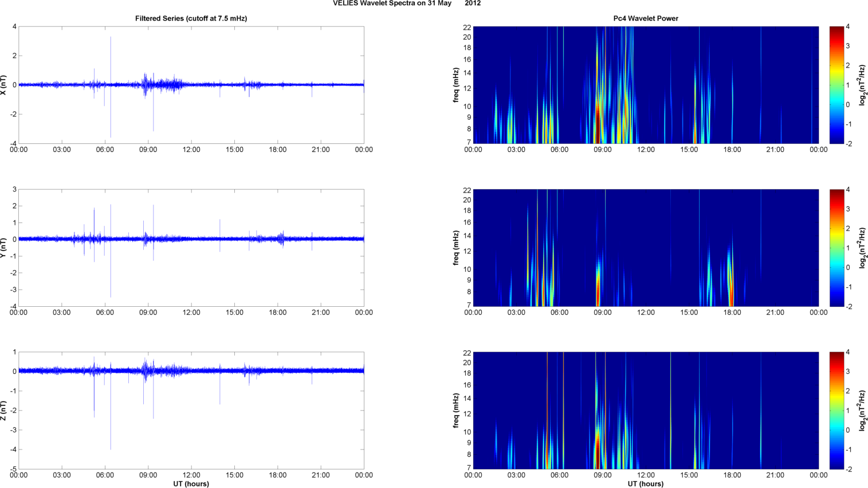Select the Filtered Series column title
This screenshot has width=868, height=488.
click(x=191, y=18)
